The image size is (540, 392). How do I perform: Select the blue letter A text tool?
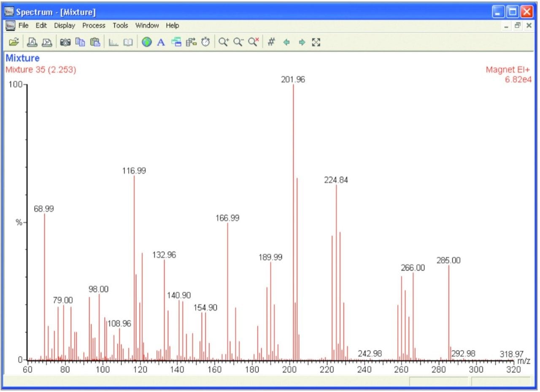coord(161,42)
